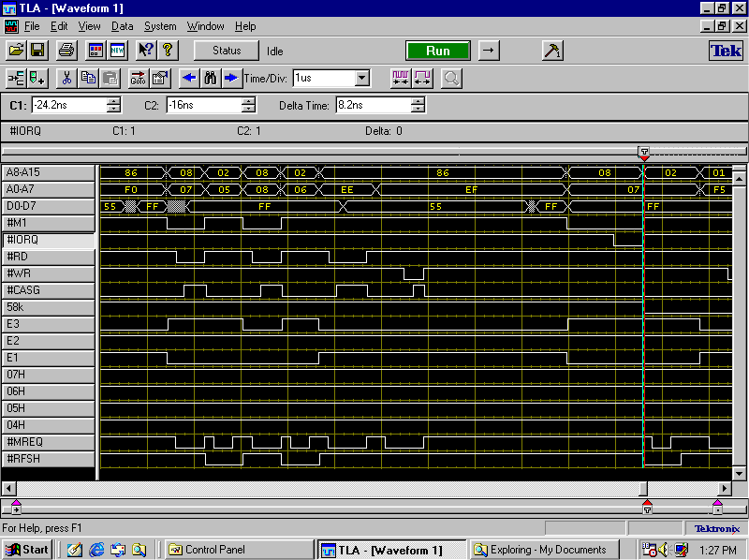749x560 pixels.
Task: Save the setup with the floppy disk icon
Action: pos(37,51)
